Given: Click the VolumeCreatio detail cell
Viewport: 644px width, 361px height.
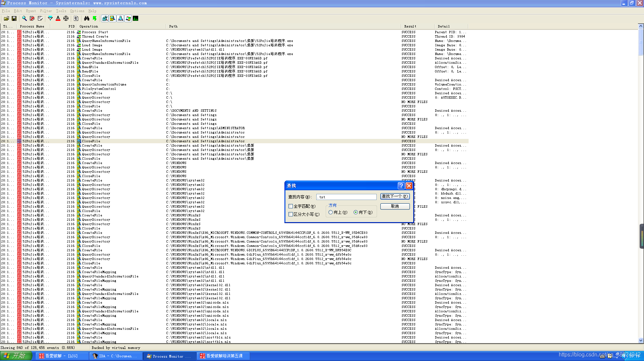Looking at the screenshot, I should [x=451, y=85].
